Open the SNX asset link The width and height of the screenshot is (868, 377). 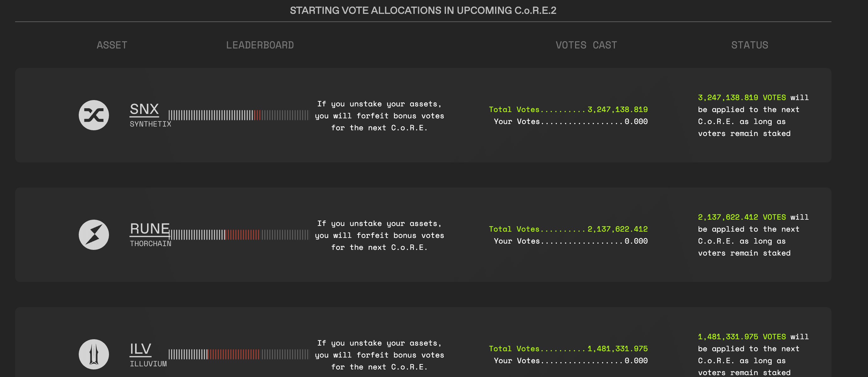[x=144, y=110]
